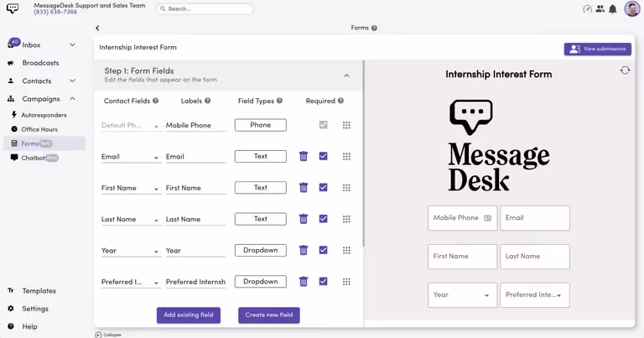The height and width of the screenshot is (338, 644).
Task: Click the MessageDesk chat bubble logo
Action: point(13,8)
